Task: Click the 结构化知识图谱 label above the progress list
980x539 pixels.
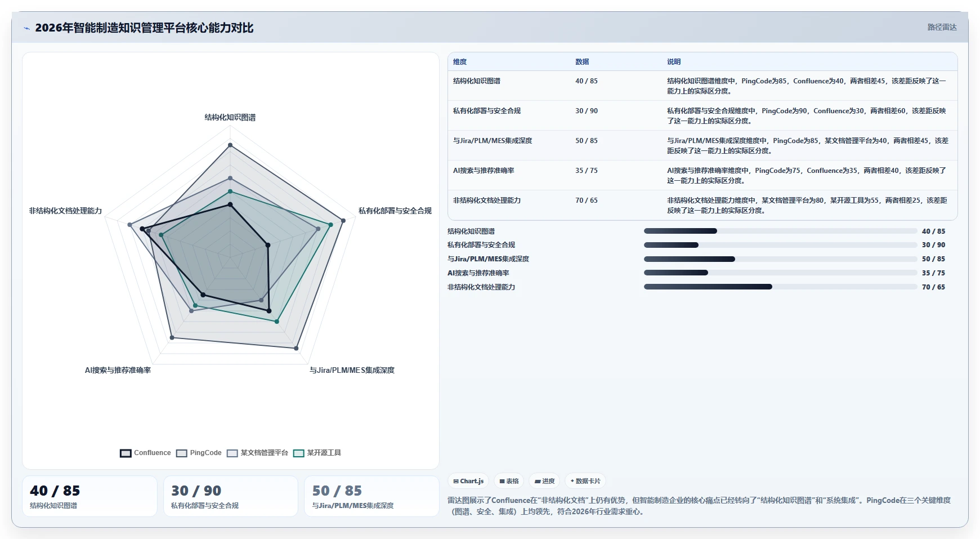Action: click(x=471, y=231)
